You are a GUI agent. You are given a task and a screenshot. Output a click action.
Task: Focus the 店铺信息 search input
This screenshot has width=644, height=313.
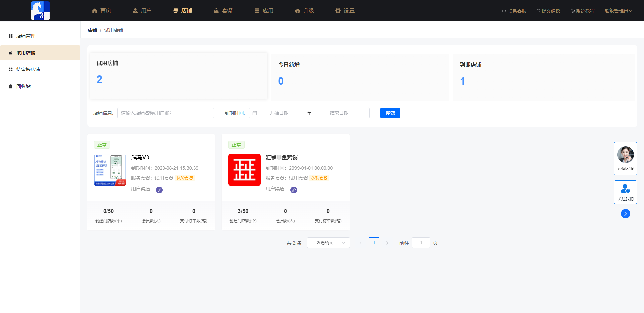coord(166,113)
